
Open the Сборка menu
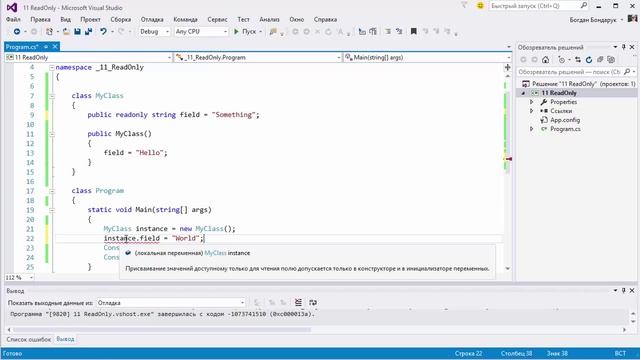pyautogui.click(x=120, y=19)
